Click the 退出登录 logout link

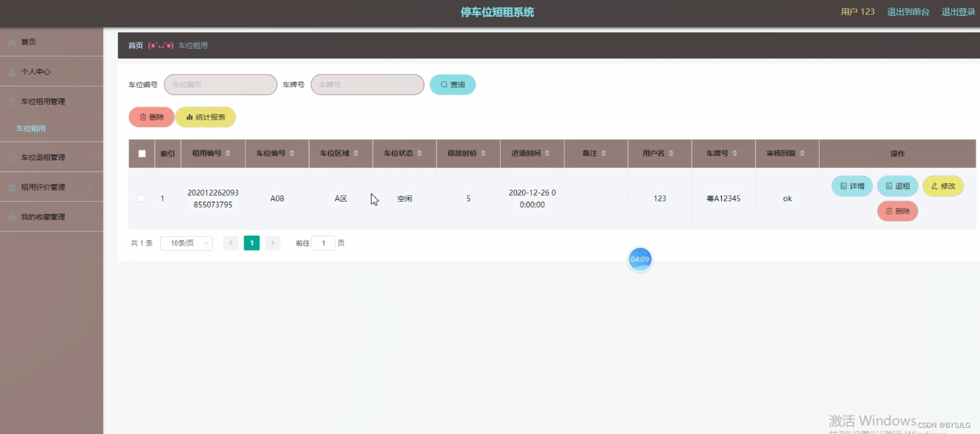(x=958, y=12)
